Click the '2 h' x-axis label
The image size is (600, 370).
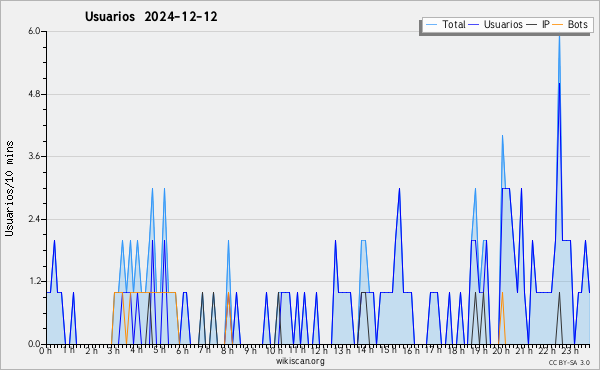91,350
